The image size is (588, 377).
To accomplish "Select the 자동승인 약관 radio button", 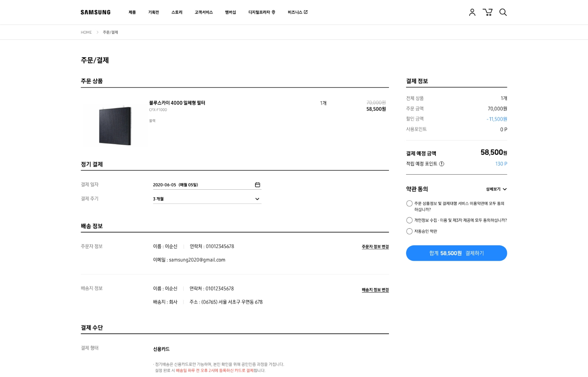I will click(x=409, y=231).
